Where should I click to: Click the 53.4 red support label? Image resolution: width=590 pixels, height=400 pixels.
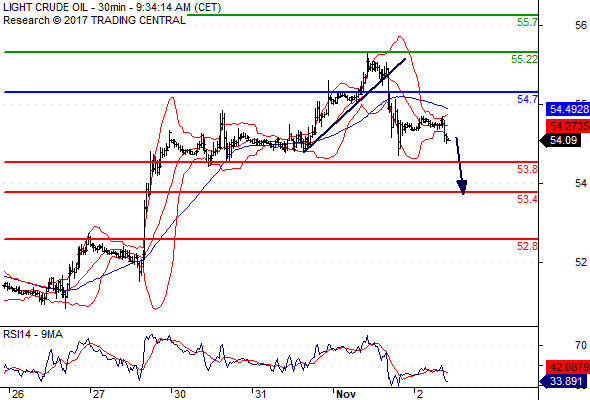point(527,199)
